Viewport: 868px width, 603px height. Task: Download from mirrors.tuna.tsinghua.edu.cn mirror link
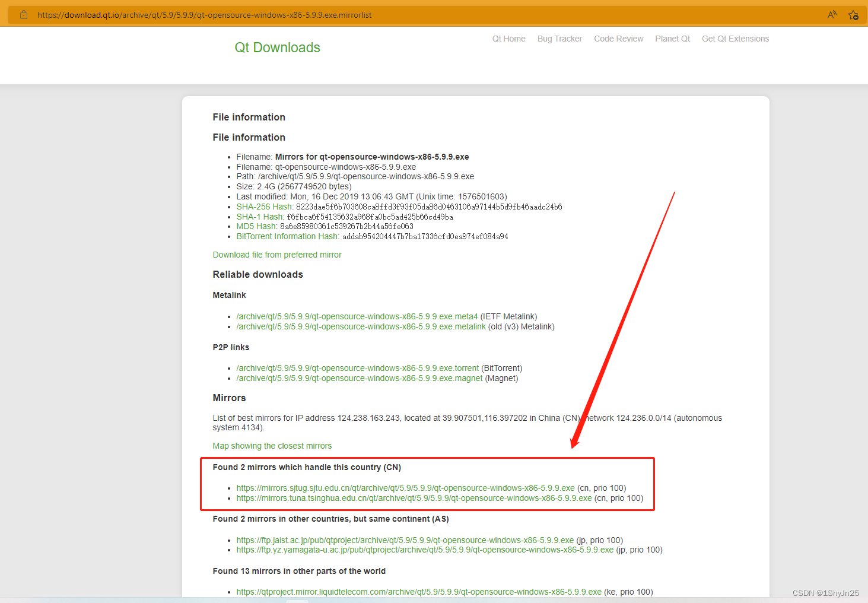coord(414,498)
